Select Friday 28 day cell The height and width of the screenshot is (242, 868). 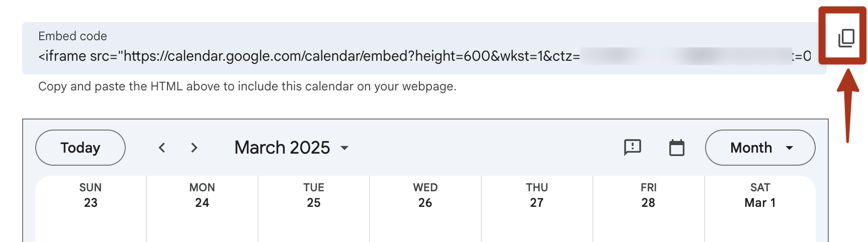tap(649, 208)
